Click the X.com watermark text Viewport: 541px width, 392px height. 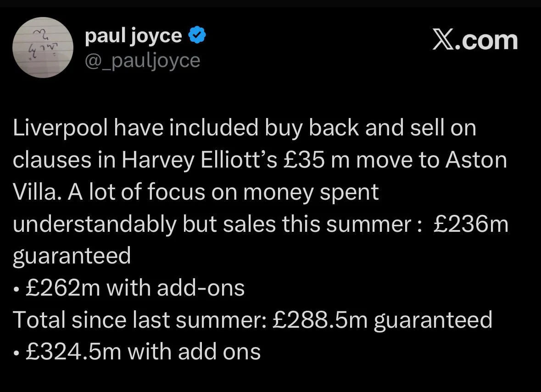pyautogui.click(x=475, y=40)
